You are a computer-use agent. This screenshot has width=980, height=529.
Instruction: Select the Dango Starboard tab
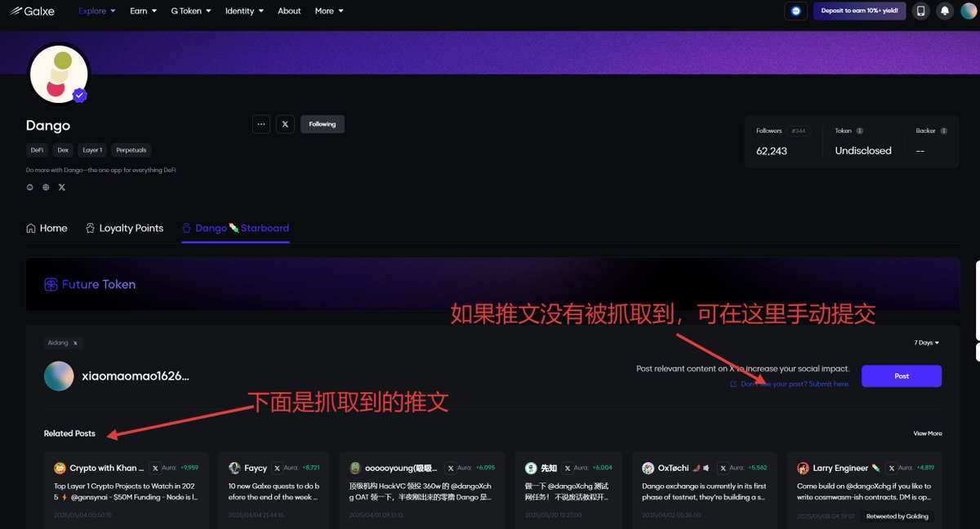click(235, 229)
